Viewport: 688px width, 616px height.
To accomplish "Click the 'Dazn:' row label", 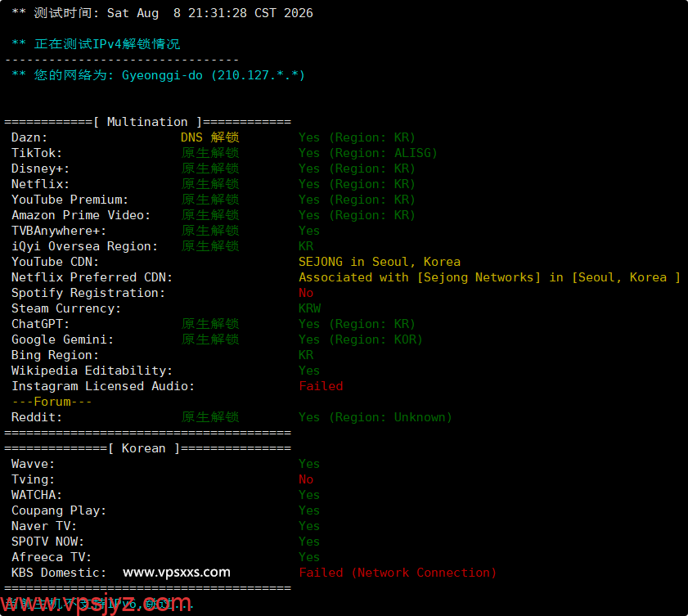I will point(29,137).
